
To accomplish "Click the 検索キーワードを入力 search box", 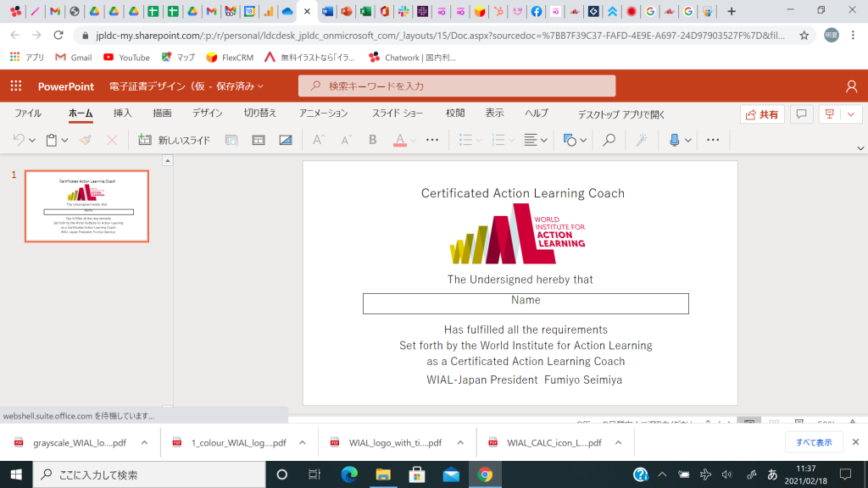I will (x=457, y=86).
